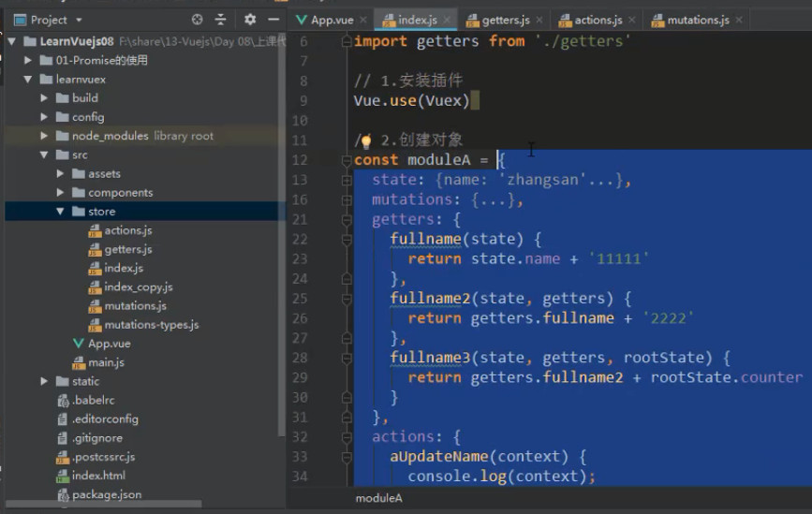Close the mutations.js tab
This screenshot has width=812, height=514.
point(739,21)
